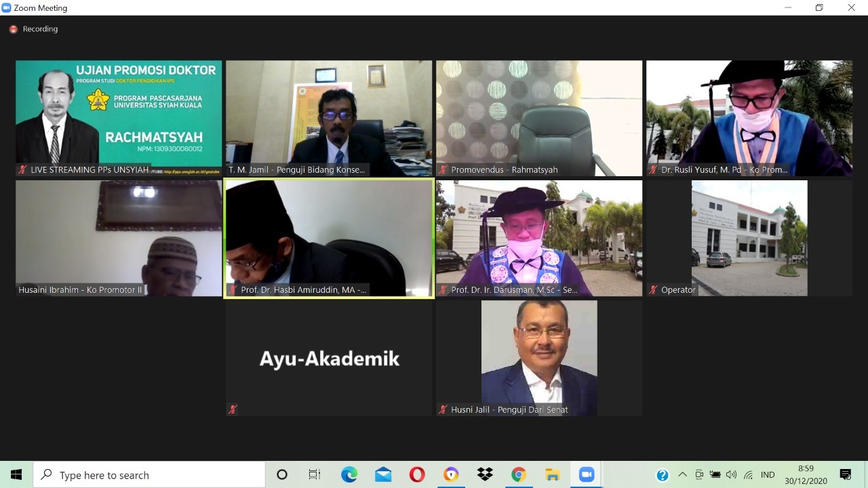Open the notification center icon
Image resolution: width=868 pixels, height=488 pixels.
click(x=846, y=475)
